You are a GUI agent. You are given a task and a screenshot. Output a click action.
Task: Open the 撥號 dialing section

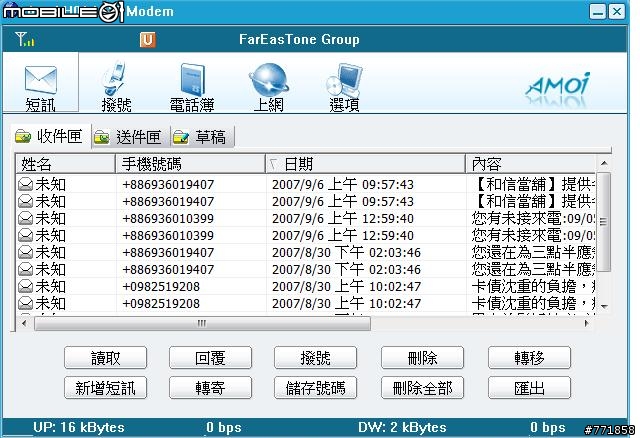(116, 87)
